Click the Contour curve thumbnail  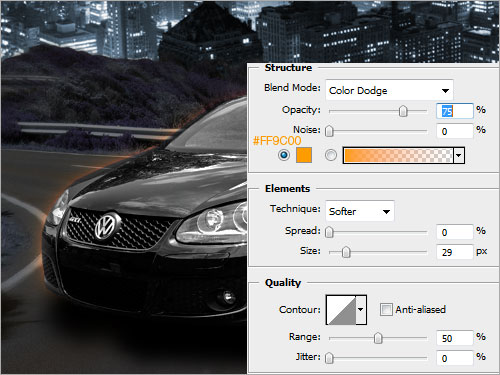click(x=341, y=310)
